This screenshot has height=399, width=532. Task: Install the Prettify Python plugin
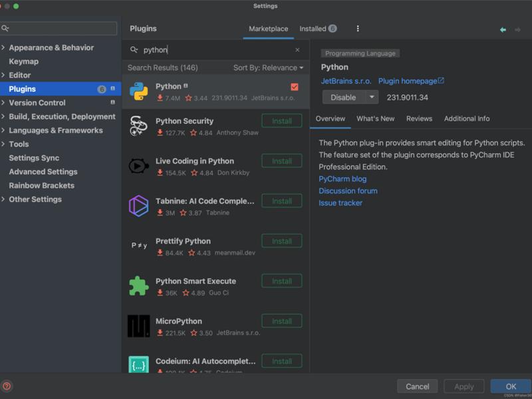(x=281, y=241)
